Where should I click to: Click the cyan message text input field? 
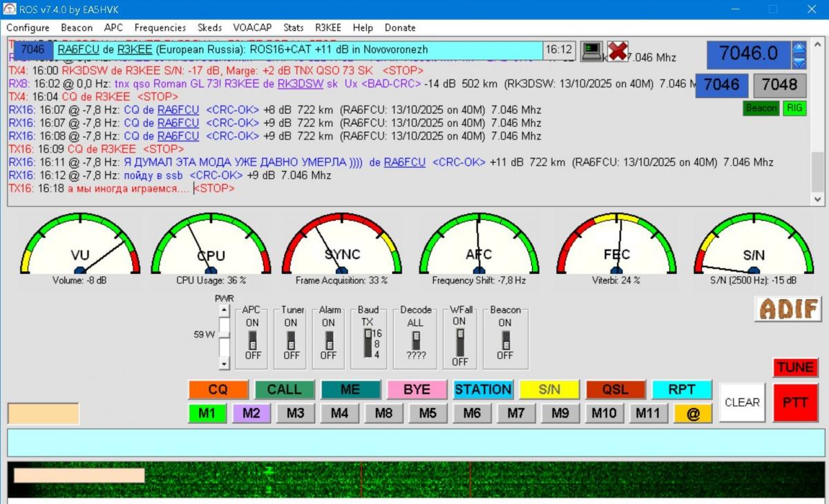(x=416, y=443)
